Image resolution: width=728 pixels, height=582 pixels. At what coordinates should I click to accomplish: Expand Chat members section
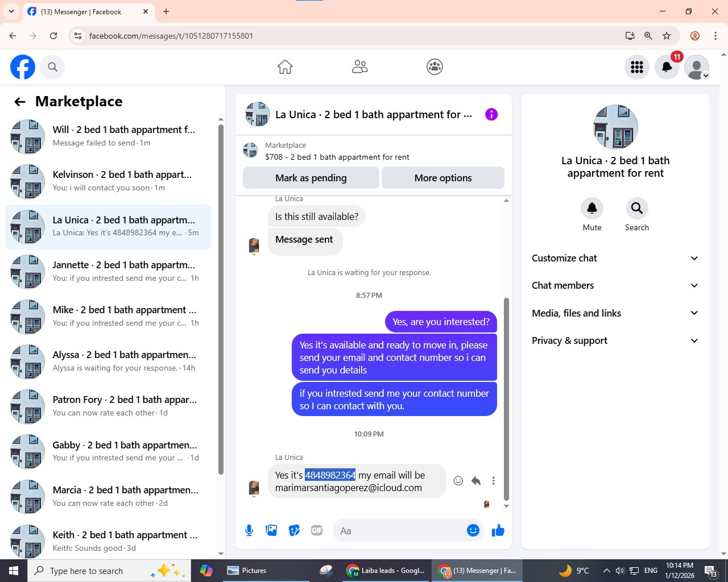tap(615, 285)
